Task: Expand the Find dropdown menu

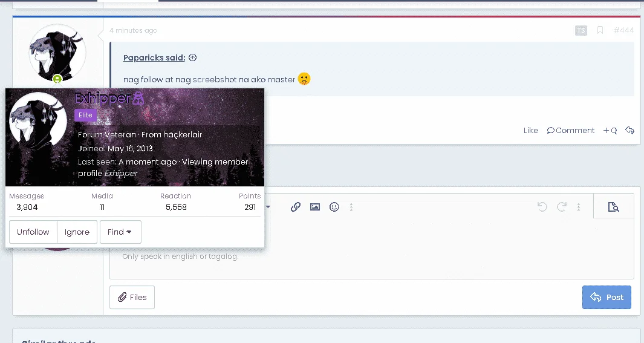Action: tap(120, 232)
